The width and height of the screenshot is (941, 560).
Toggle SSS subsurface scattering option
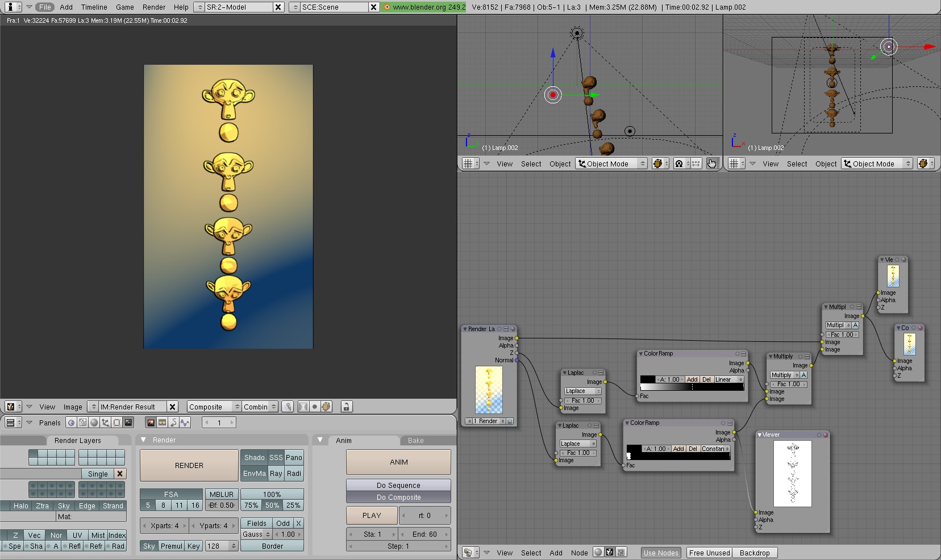(276, 457)
